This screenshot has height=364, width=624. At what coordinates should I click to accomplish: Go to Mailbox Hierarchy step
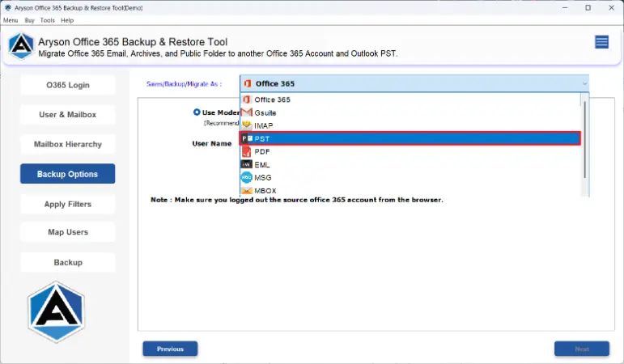68,144
